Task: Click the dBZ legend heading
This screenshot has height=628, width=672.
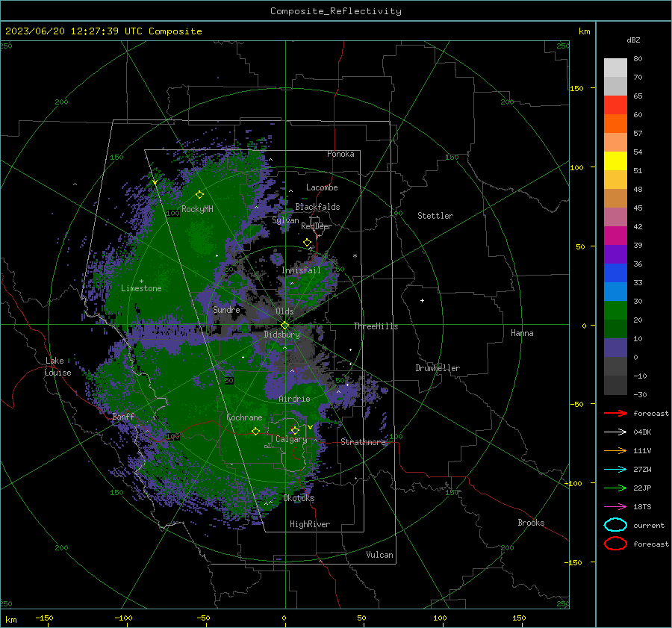Action: click(633, 40)
